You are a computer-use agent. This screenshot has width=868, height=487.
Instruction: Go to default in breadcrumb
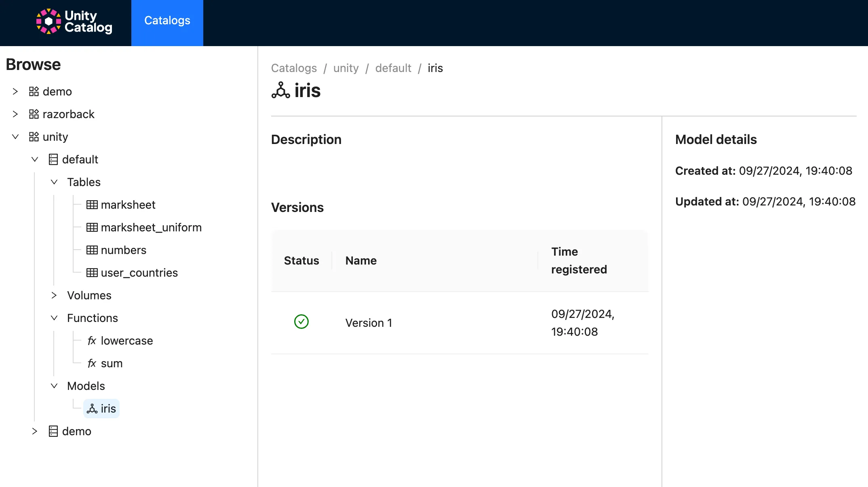[x=393, y=68]
